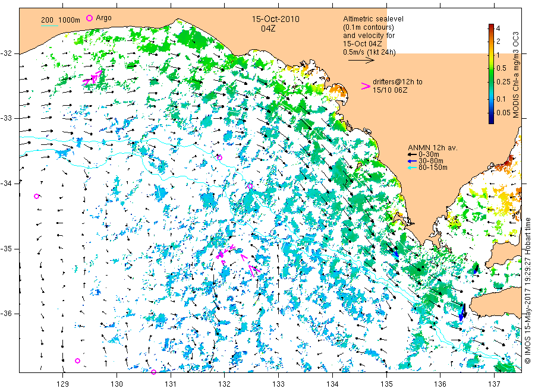This screenshot has width=535, height=392.
Task: Click the 'Argo' legend label
Action: click(103, 18)
